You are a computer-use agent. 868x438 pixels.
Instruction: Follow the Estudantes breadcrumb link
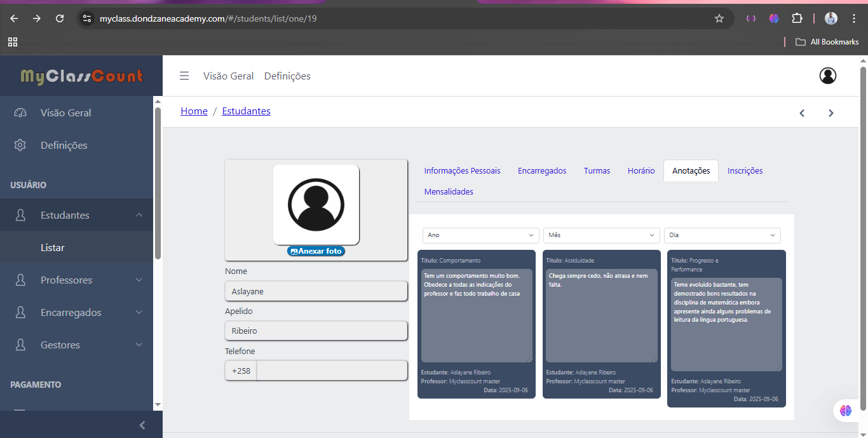246,111
